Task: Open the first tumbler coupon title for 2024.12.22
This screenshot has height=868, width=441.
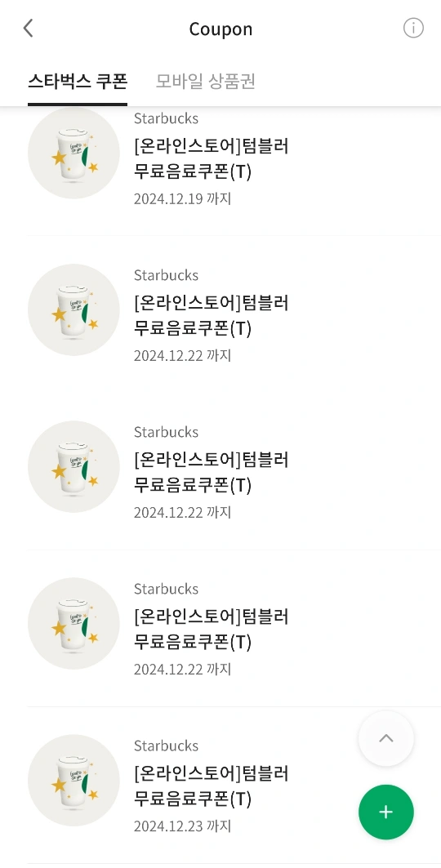Action: pyautogui.click(x=212, y=316)
